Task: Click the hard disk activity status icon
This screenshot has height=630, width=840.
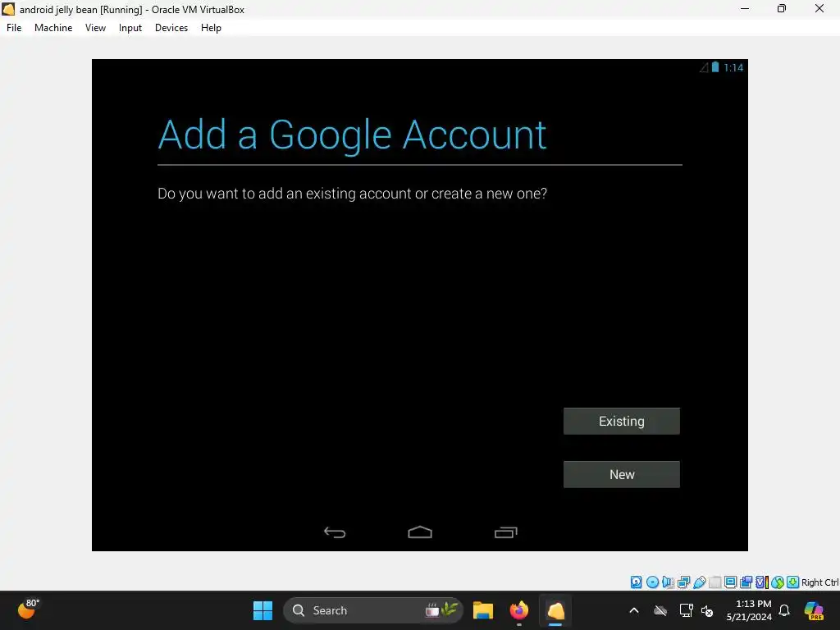Action: coord(636,582)
